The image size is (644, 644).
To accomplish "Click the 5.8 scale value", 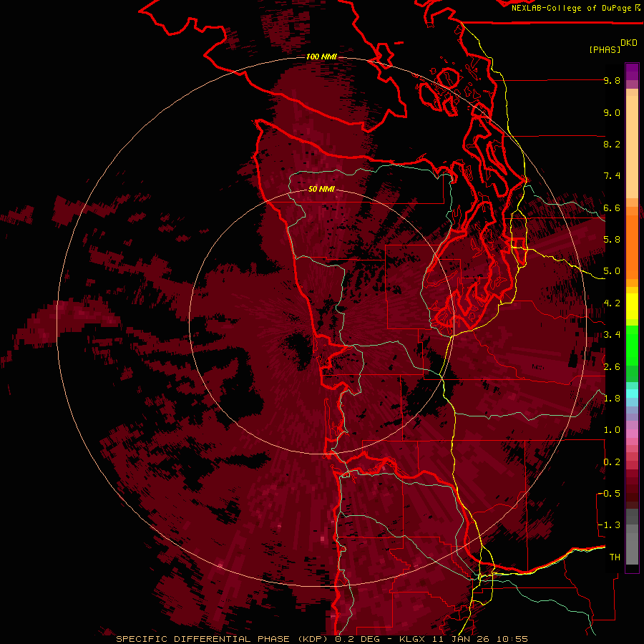I will [x=612, y=240].
